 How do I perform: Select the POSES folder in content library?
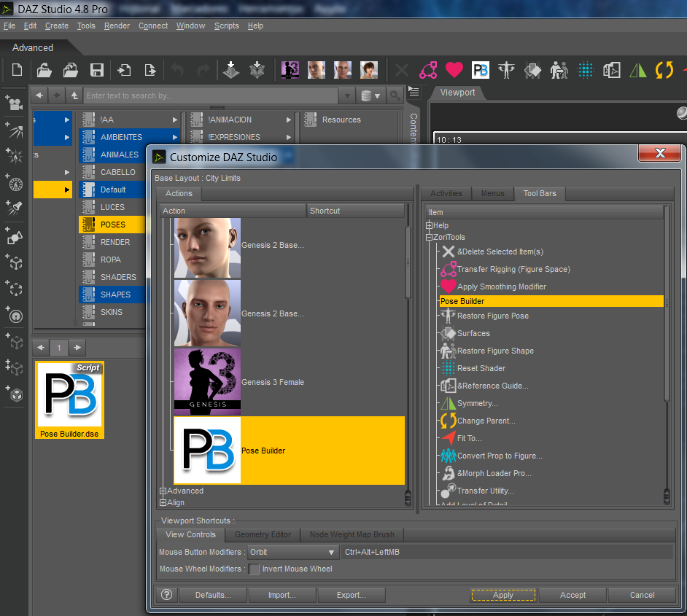coord(112,225)
